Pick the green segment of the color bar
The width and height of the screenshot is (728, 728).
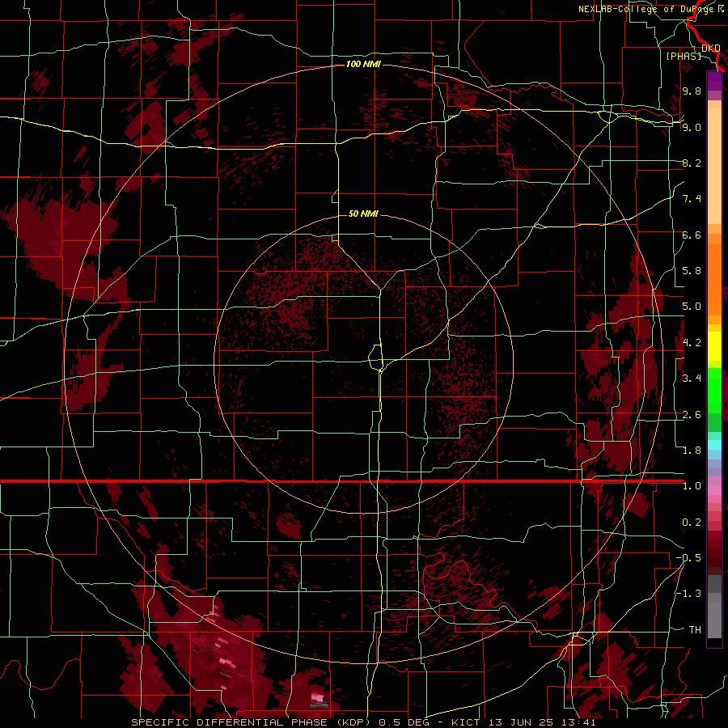714,400
